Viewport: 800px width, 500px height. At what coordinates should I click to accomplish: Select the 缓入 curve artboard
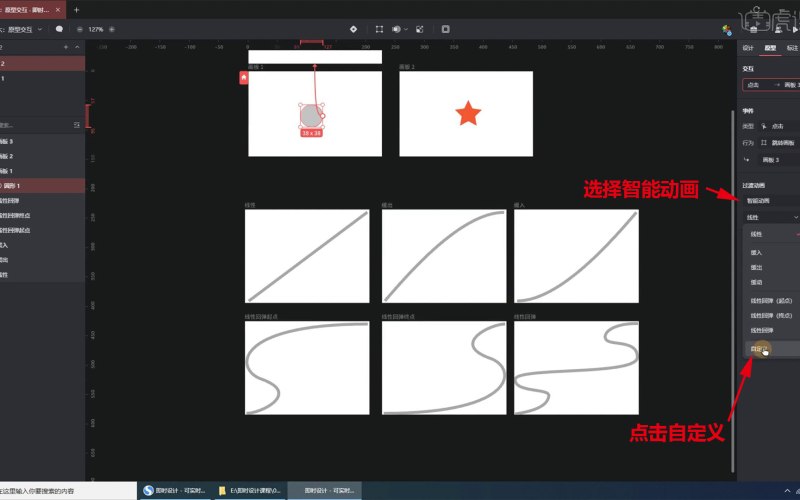pyautogui.click(x=576, y=256)
